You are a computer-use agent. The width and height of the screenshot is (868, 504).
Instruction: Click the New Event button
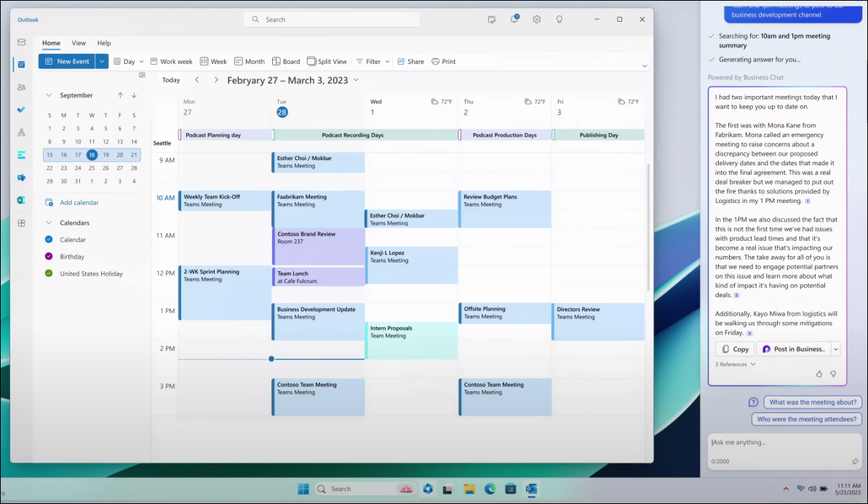click(x=67, y=61)
